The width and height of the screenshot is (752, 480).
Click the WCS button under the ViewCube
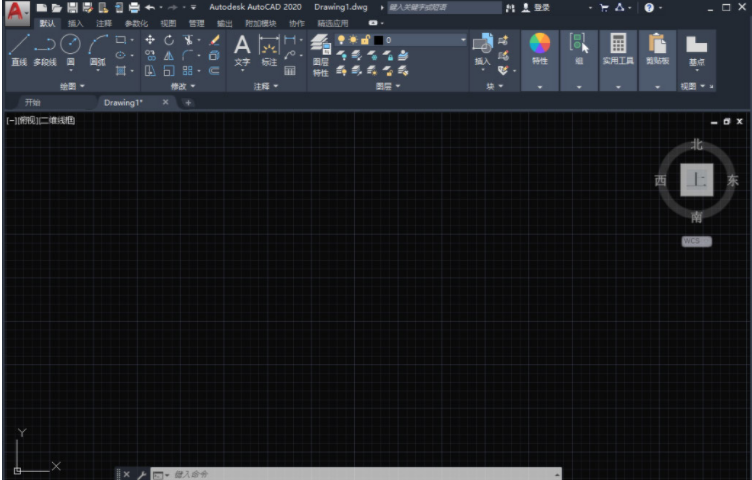point(696,241)
